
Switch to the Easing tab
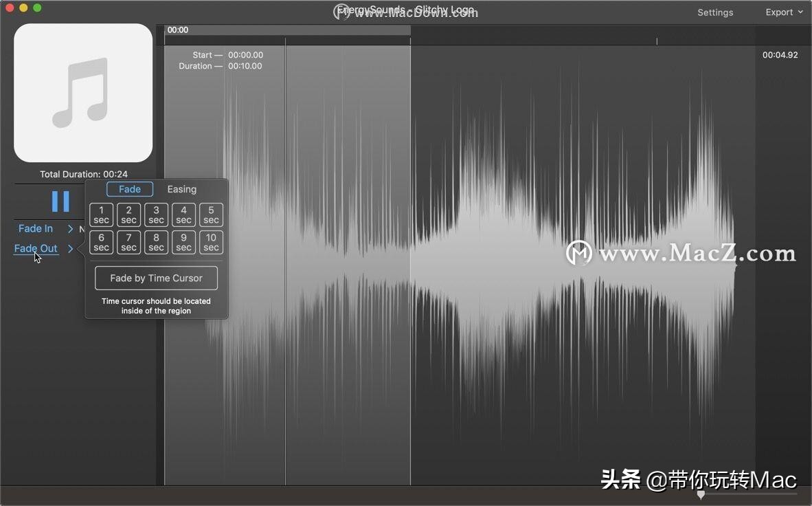coord(181,189)
